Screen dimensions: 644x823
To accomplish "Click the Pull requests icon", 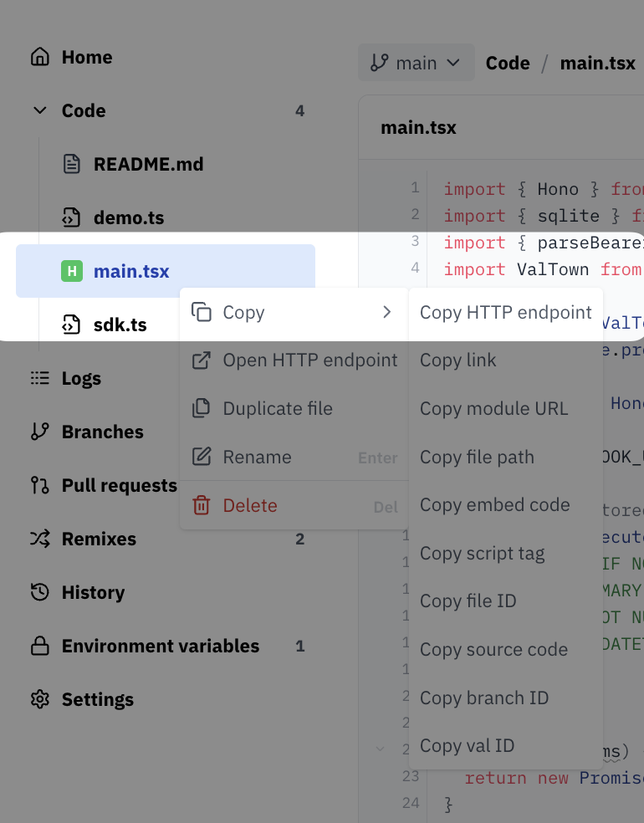I will tap(39, 485).
